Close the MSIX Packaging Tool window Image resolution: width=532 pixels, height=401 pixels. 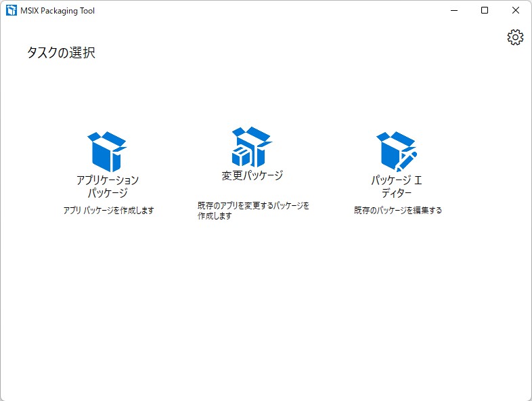[x=515, y=11]
